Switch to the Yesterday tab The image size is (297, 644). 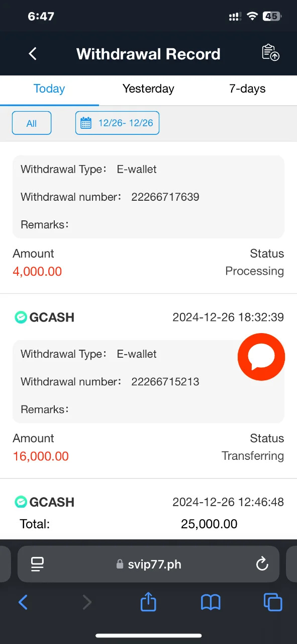pyautogui.click(x=148, y=89)
